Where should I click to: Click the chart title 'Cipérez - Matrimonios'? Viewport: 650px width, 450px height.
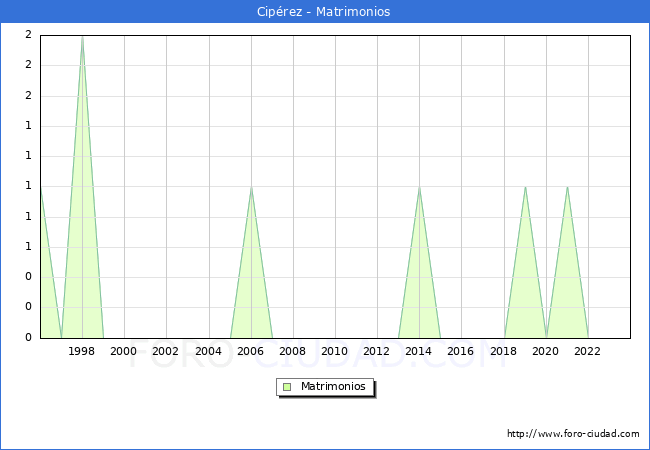323,12
